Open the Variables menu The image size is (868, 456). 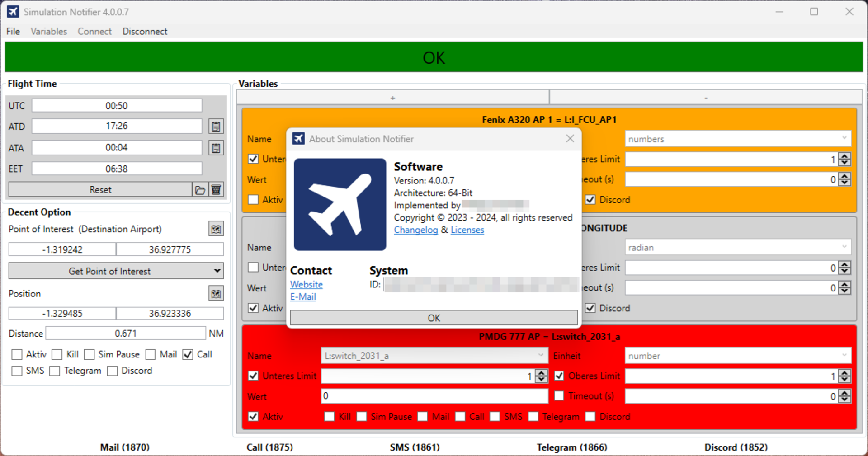click(x=49, y=31)
